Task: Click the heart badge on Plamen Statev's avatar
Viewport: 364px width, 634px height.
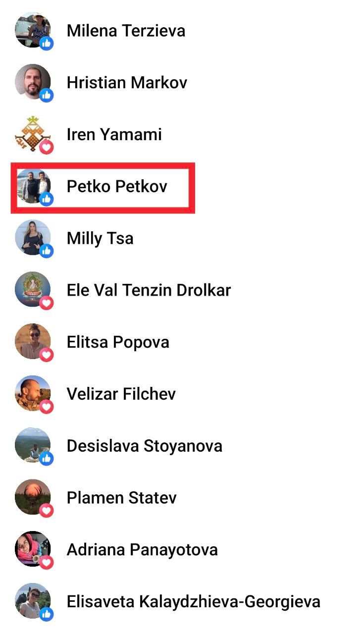Action: [x=47, y=511]
